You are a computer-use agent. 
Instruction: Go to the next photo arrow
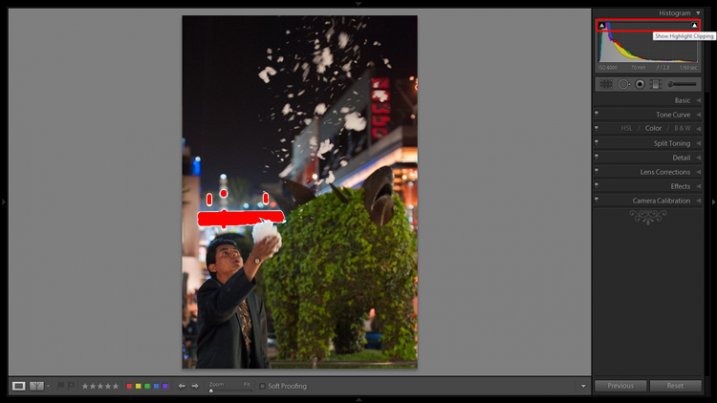point(196,386)
